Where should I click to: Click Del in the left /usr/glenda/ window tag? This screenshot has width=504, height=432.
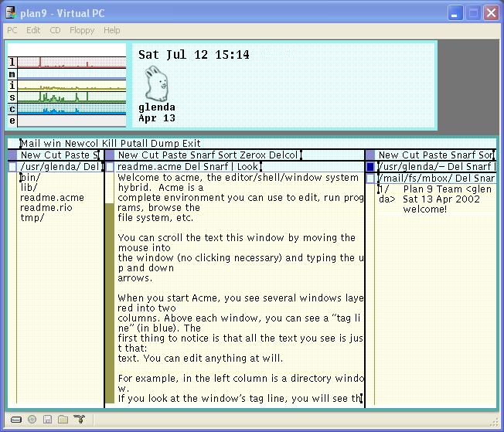pyautogui.click(x=91, y=167)
